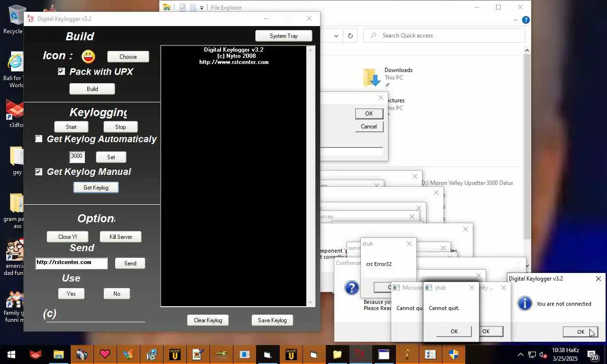Click the Yes button under Use
Viewport: 607px width, 364px height.
pos(71,294)
